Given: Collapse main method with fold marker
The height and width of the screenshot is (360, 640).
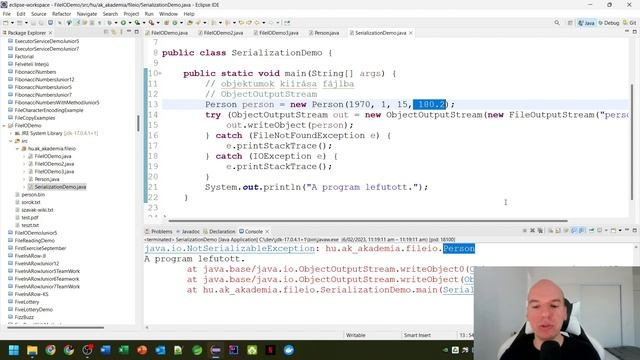Looking at the screenshot, I should click(160, 74).
